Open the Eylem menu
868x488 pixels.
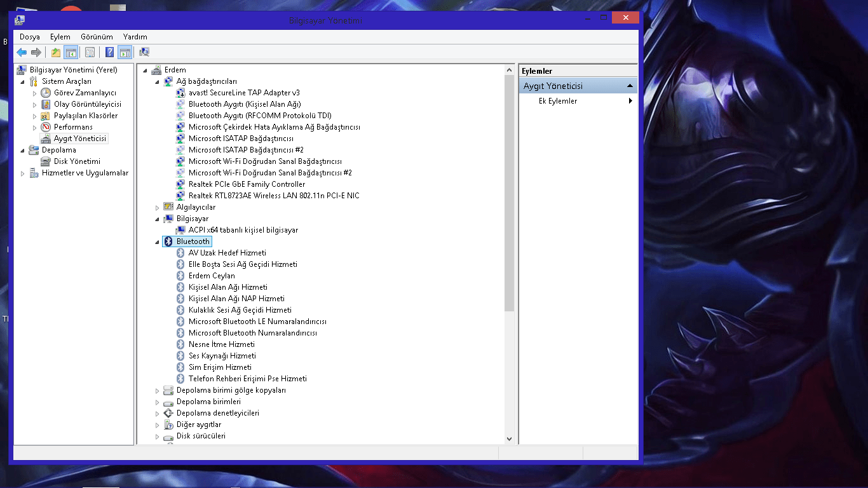[60, 37]
